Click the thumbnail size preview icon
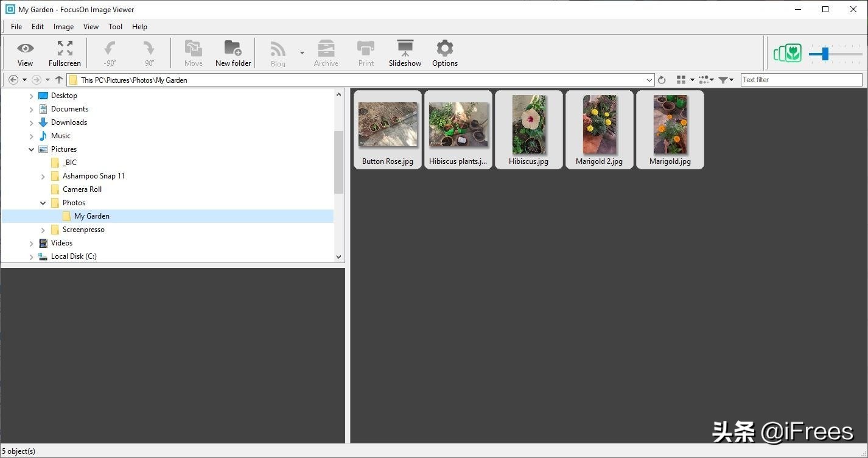 788,54
